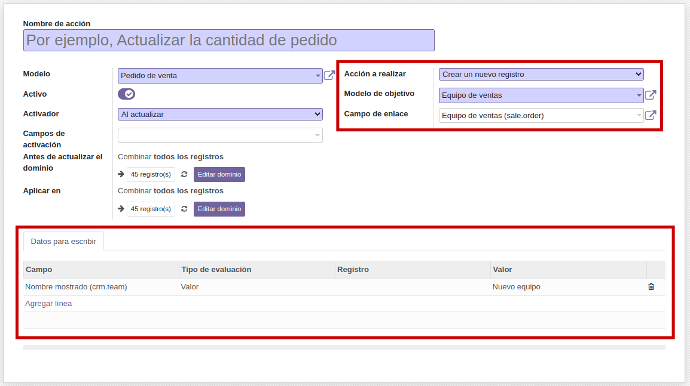
Task: Select the Datos para escribir tab
Action: 63,241
